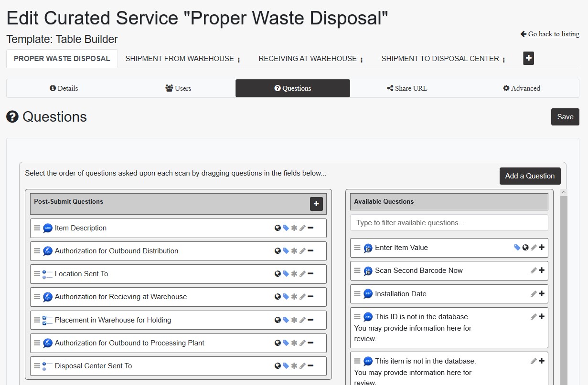Remove Location Sent To with minus icon

point(310,274)
